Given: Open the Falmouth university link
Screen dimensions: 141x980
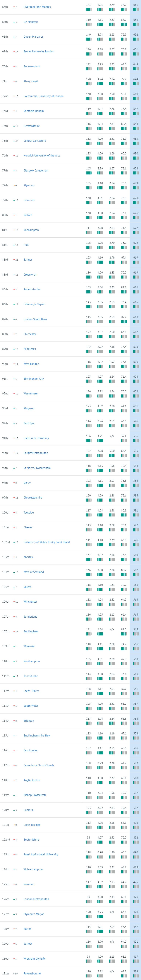Looking at the screenshot, I should pos(29,200).
